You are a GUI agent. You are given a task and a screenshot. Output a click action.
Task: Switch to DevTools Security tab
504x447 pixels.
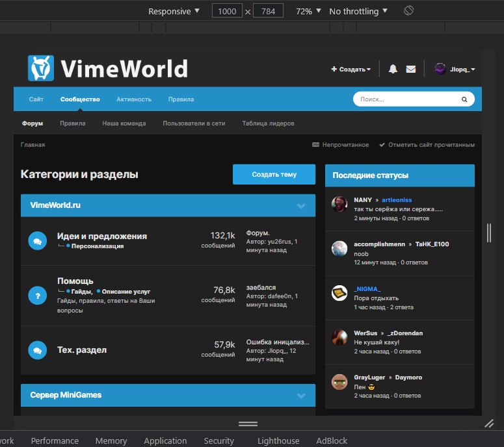pos(219,441)
